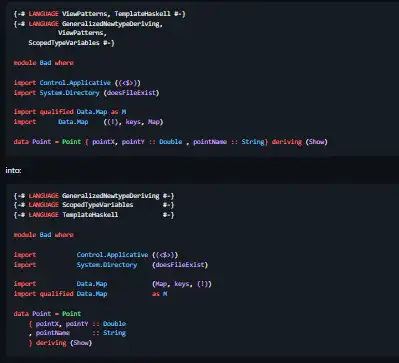Click '(doesFileExist)' in the second code block
The width and height of the screenshot is (399, 363).
point(180,265)
